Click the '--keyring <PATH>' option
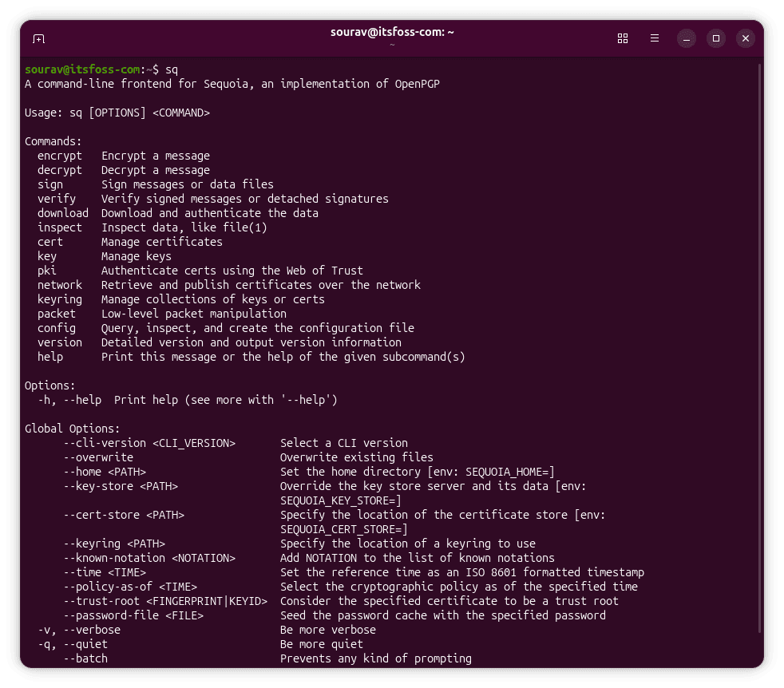Image resolution: width=784 pixels, height=688 pixels. tap(114, 544)
